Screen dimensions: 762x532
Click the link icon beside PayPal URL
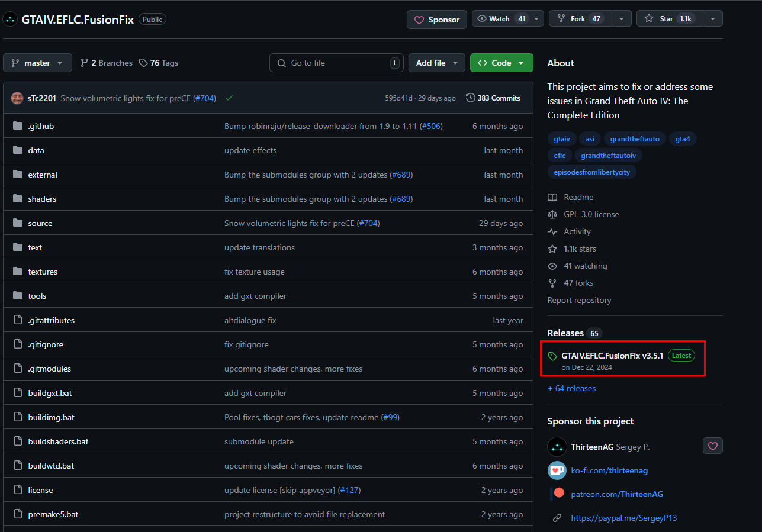click(557, 518)
